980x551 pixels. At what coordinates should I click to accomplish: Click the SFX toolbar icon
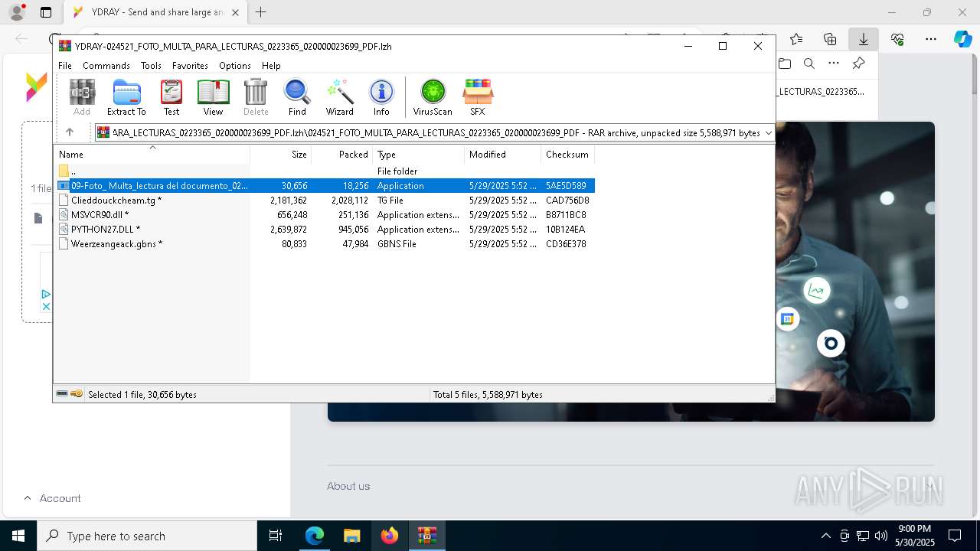click(477, 97)
